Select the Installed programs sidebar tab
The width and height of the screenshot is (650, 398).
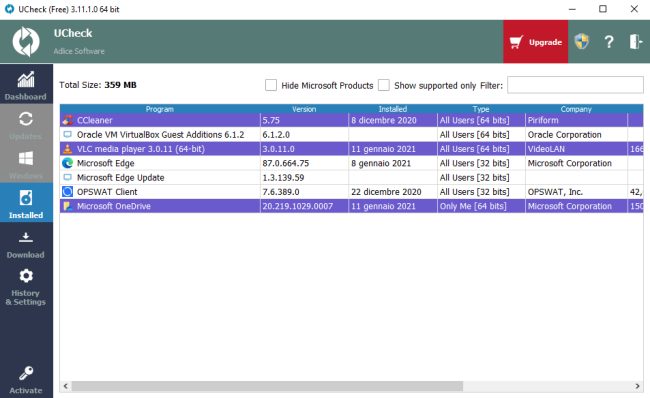click(26, 202)
